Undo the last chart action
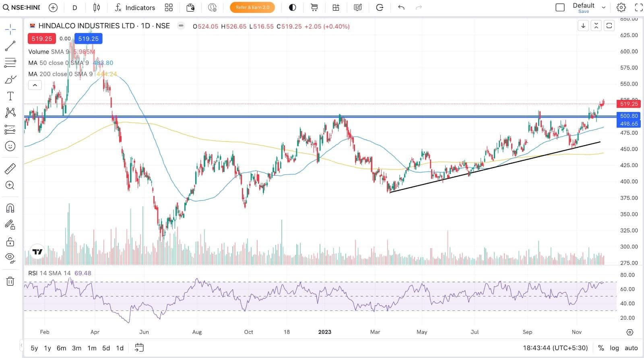The image size is (644, 358). click(401, 7)
